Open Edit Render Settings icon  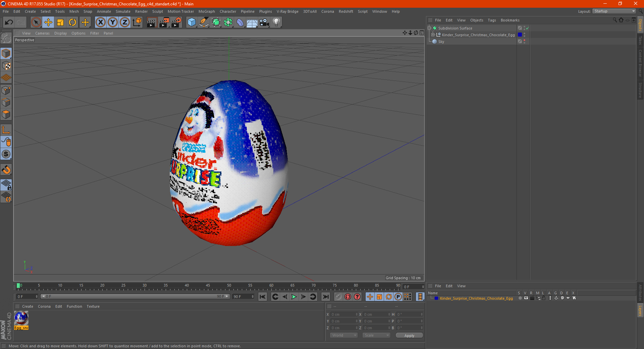(x=176, y=22)
